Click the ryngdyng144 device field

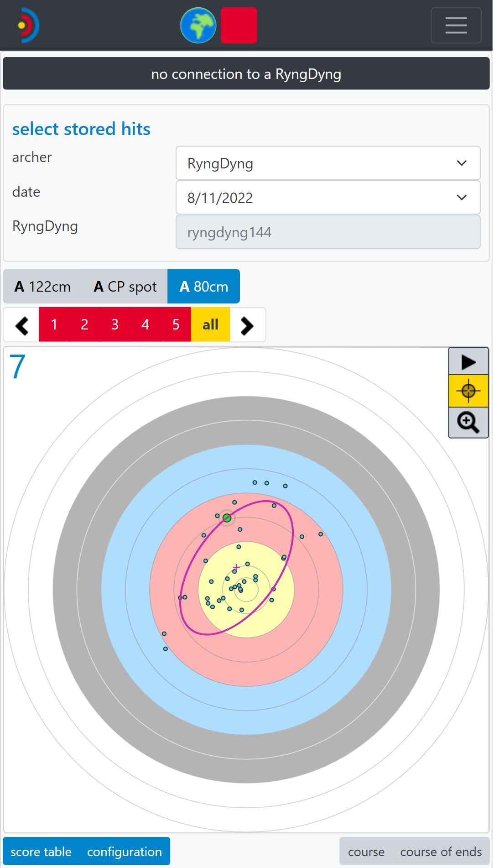(328, 232)
